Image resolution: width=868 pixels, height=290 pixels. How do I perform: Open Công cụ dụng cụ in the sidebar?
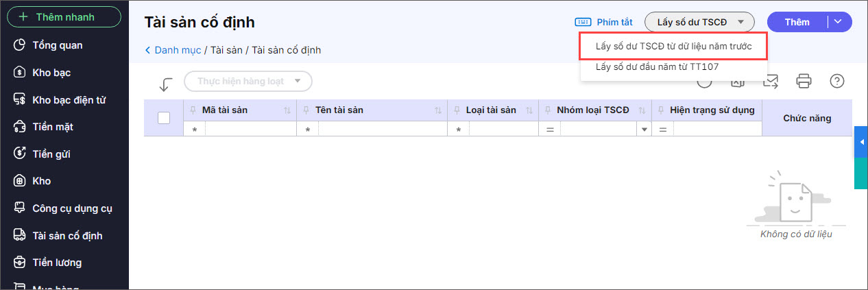tap(71, 208)
